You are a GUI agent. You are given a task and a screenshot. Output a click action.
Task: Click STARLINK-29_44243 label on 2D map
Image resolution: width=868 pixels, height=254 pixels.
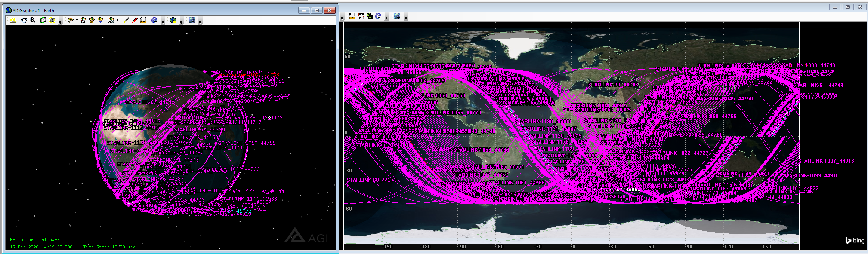pos(614,85)
